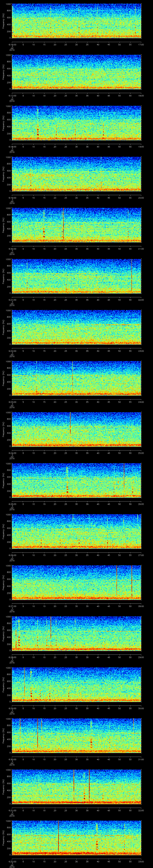Click the spectrogram panel starting at 6:16:00
The height and width of the screenshot is (868, 153).
[x=76, y=21]
